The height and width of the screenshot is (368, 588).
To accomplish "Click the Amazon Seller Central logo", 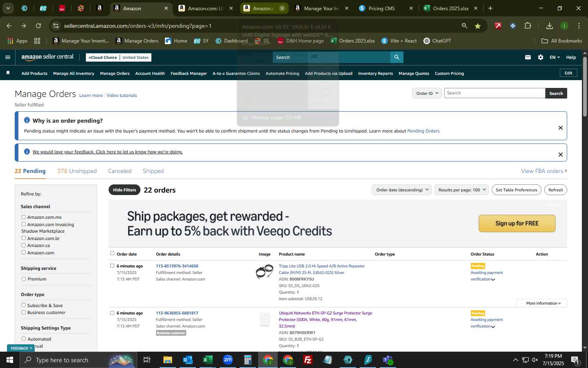I will coord(47,57).
